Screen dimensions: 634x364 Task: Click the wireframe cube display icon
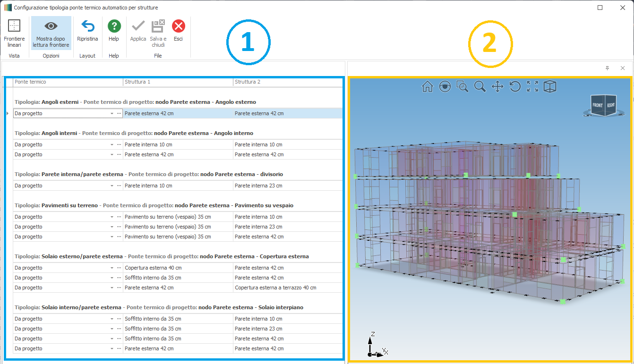(x=550, y=86)
